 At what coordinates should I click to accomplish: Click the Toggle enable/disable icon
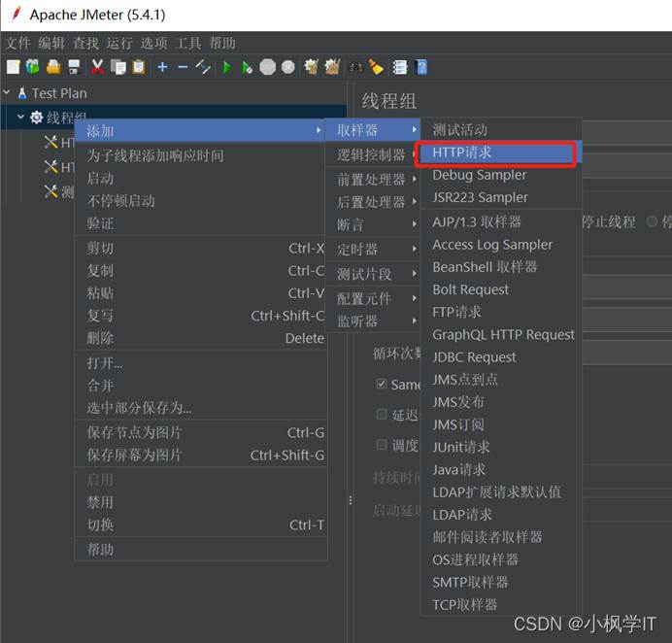pos(203,67)
